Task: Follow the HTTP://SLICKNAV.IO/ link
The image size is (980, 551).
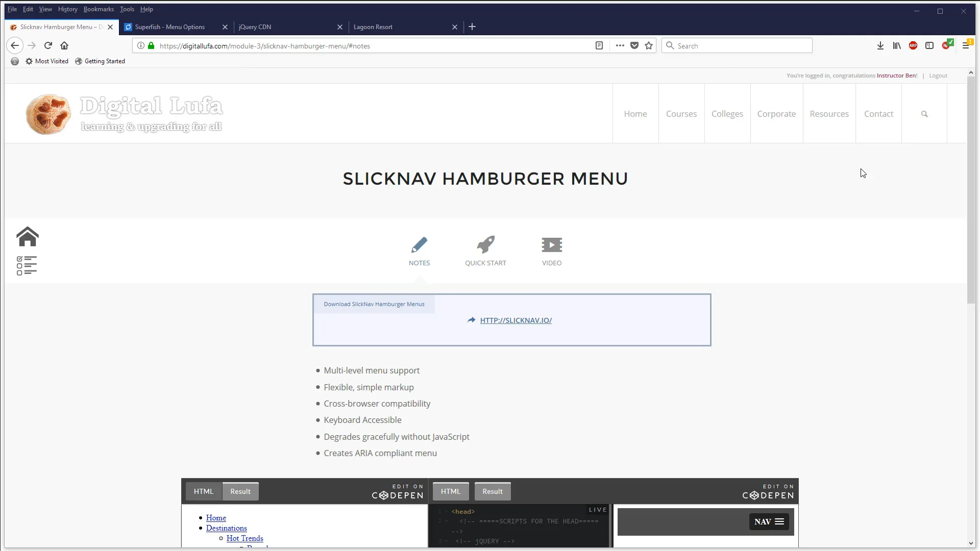Action: pos(516,320)
